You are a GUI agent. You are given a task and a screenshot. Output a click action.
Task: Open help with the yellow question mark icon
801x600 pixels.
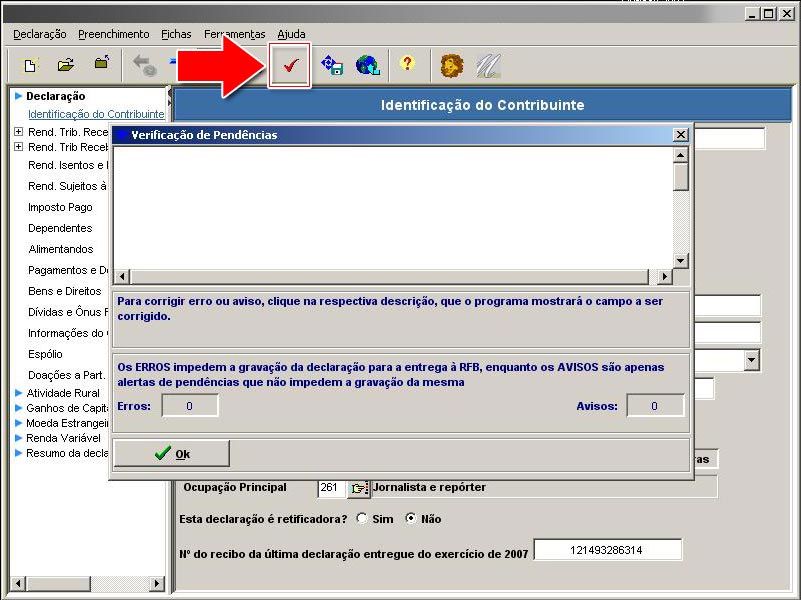click(x=407, y=65)
